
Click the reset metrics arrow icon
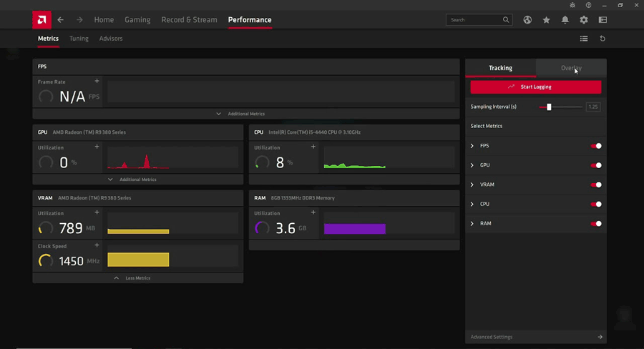click(x=602, y=39)
